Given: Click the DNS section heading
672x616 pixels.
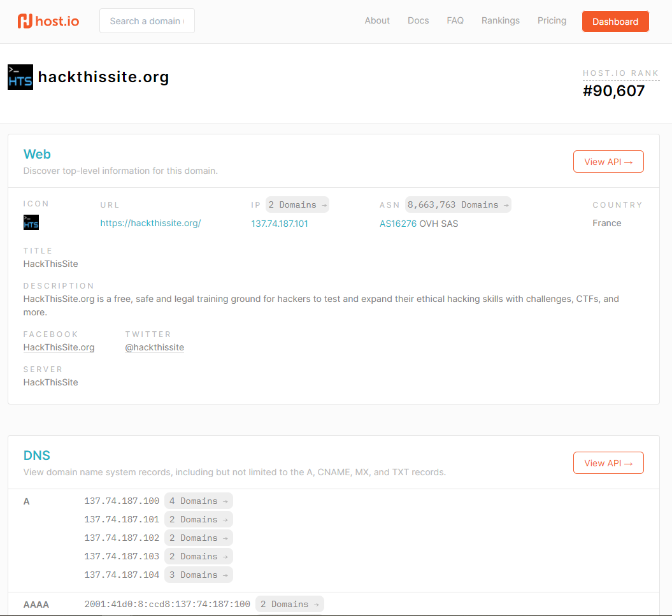Looking at the screenshot, I should tap(37, 455).
